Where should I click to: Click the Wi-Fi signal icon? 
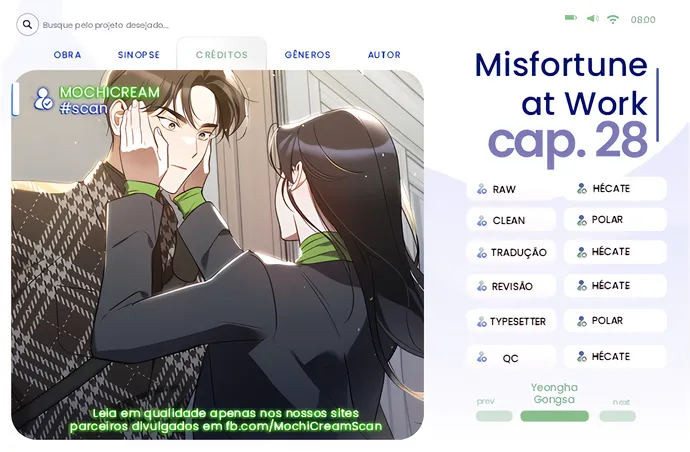tap(613, 19)
